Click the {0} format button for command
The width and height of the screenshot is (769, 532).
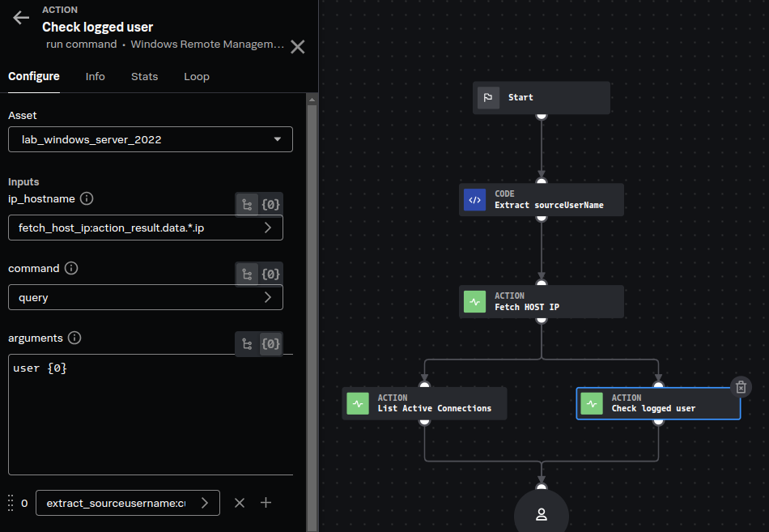tap(271, 275)
